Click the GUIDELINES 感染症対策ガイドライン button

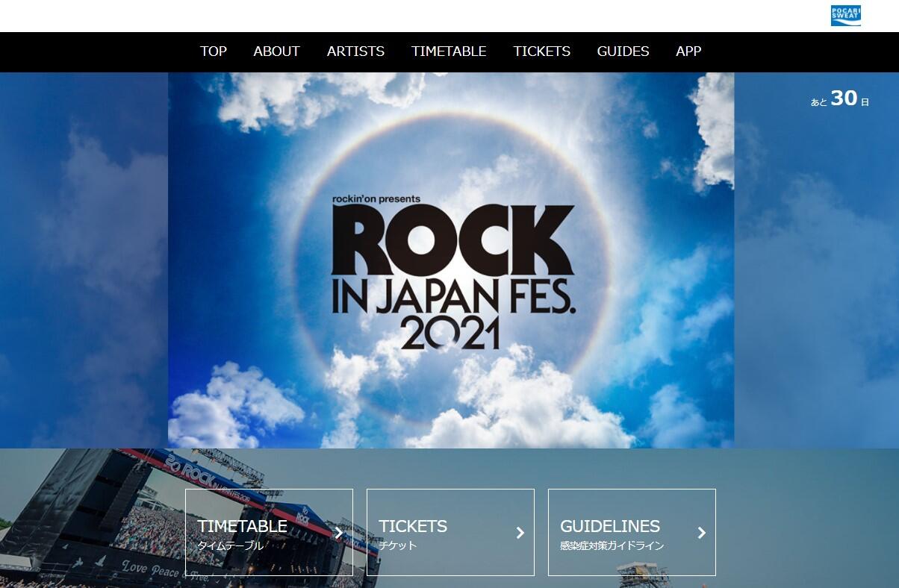[x=632, y=532]
